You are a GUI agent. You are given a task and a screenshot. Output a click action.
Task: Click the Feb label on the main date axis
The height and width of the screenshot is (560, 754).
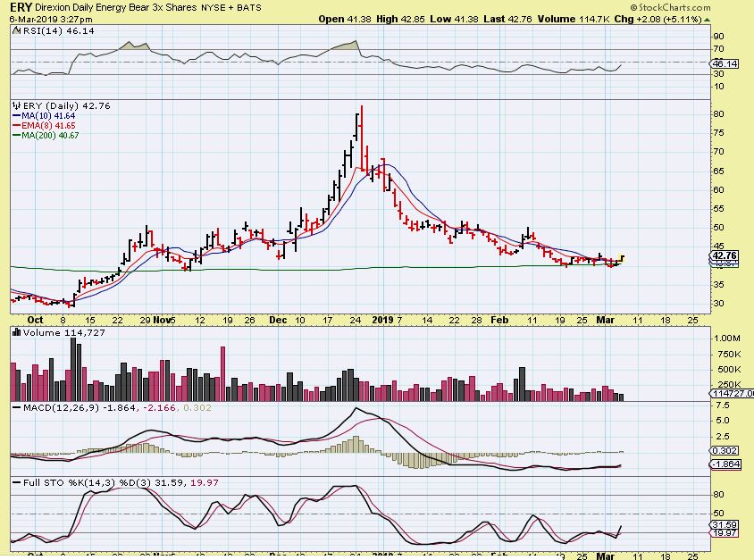click(499, 320)
